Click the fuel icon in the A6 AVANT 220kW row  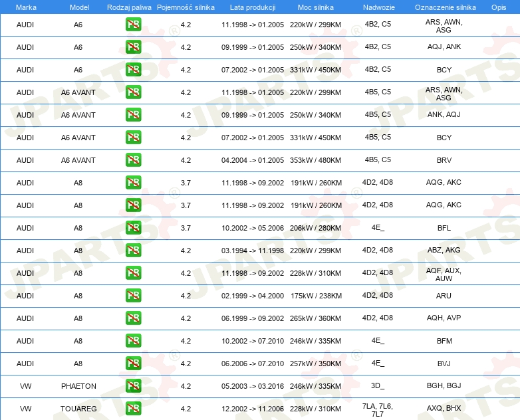pyautogui.click(x=133, y=92)
